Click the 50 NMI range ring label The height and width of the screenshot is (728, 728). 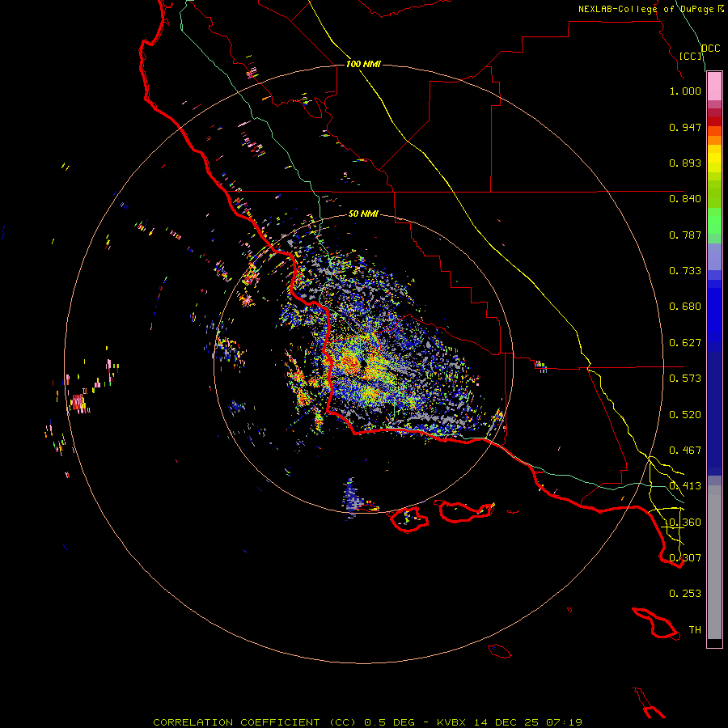click(363, 214)
